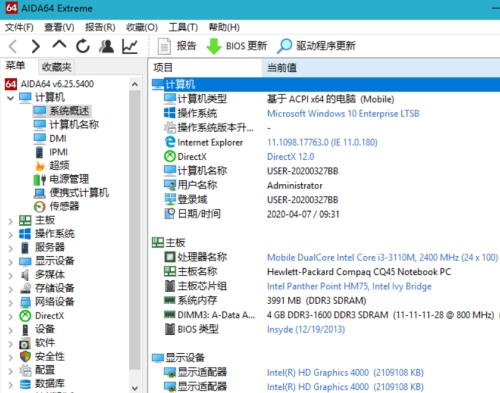Refresh the page using the Refresh icon
Viewport: 500px width, 393px height.
click(x=83, y=46)
